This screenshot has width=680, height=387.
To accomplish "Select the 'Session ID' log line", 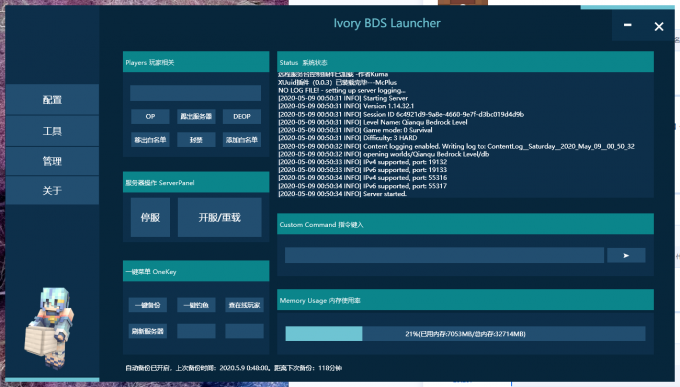I will coord(401,114).
